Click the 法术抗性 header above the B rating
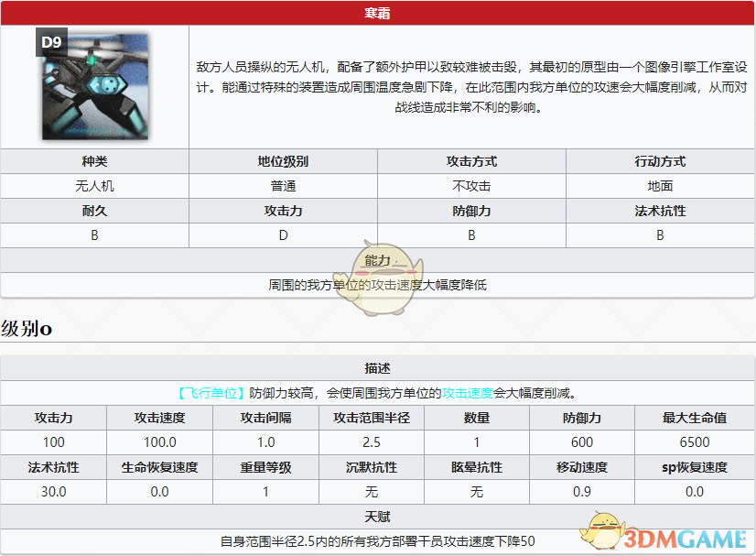 coord(660,211)
